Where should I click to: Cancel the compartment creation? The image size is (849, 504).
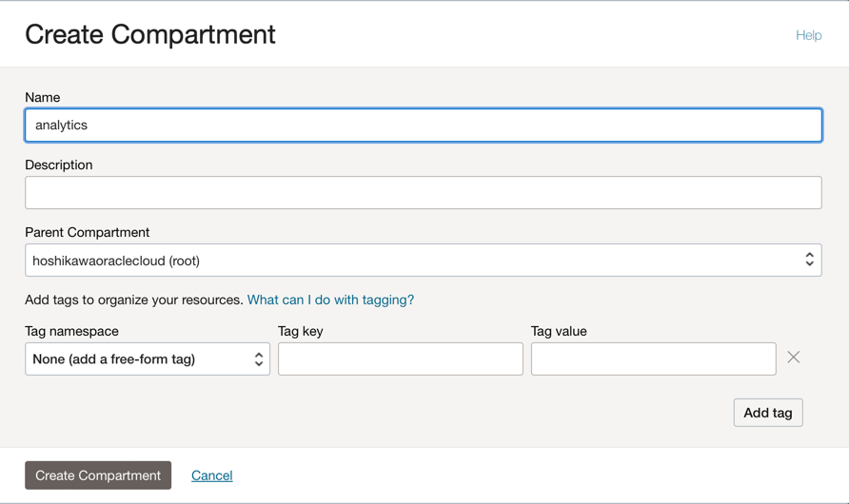[x=211, y=475]
